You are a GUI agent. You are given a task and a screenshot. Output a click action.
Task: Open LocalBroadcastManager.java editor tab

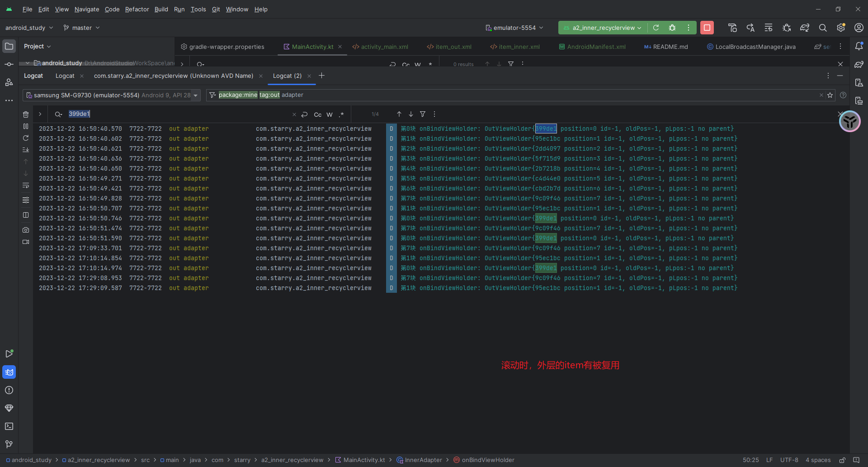[x=751, y=47]
